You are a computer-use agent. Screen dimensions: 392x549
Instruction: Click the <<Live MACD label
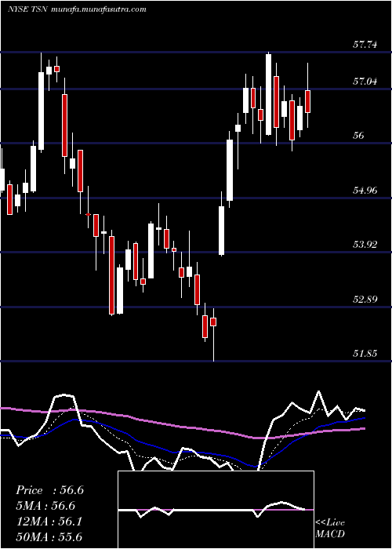(x=330, y=528)
